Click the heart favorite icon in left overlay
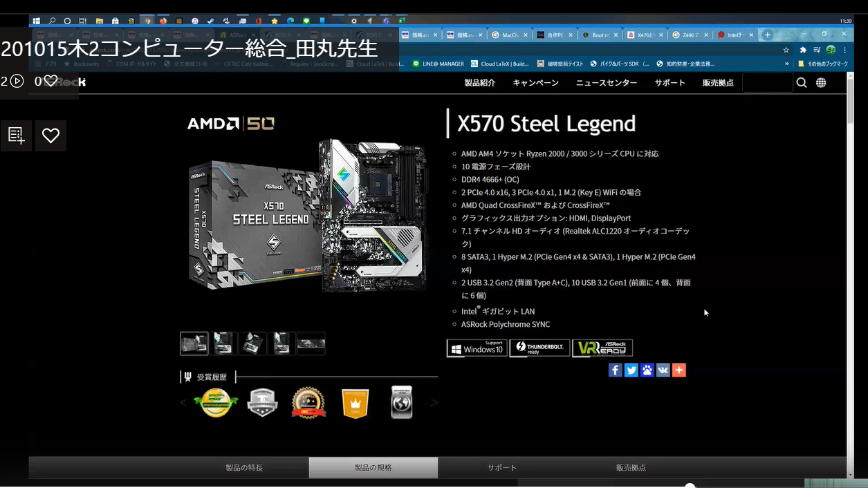Screen dimensions: 868x488 pyautogui.click(x=50, y=135)
